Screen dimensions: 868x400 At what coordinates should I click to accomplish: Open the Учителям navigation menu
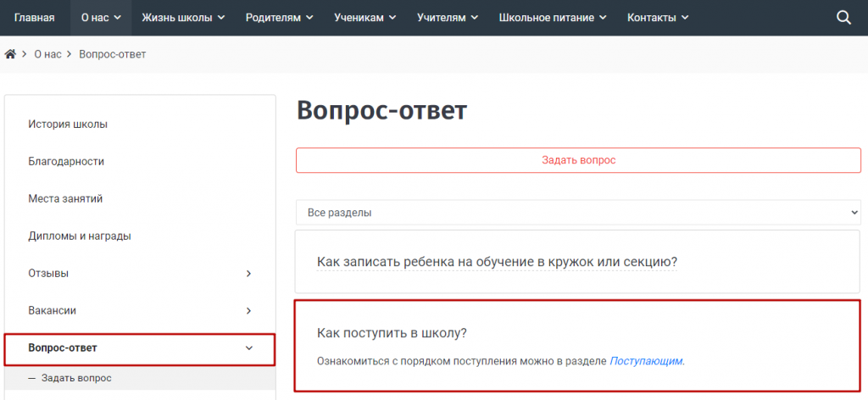click(447, 18)
